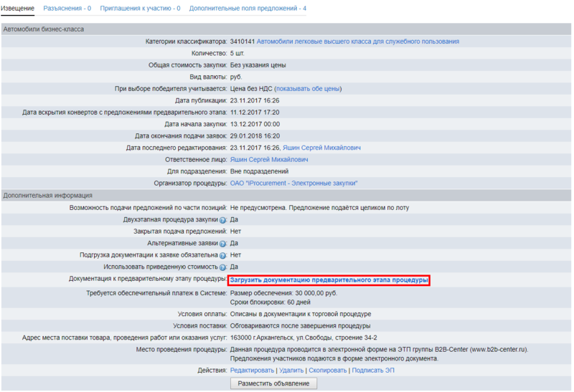Open Яшин Сергей Михайлович link in last-edit row
574x392 pixels.
326,148
